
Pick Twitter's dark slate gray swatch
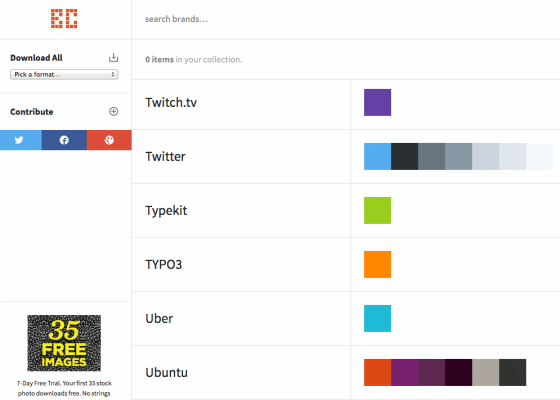click(431, 156)
